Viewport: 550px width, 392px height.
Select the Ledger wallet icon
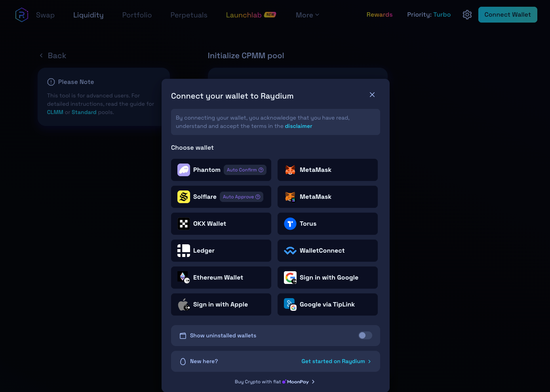[x=184, y=251]
